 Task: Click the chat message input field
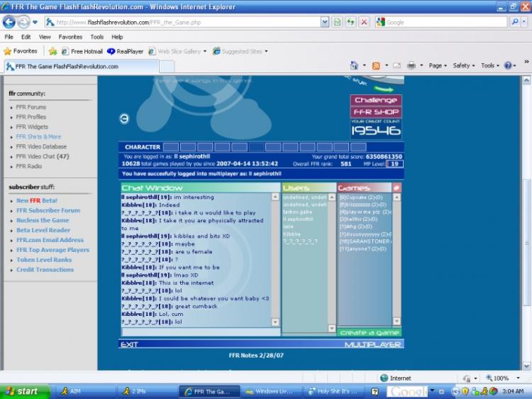tap(195, 332)
